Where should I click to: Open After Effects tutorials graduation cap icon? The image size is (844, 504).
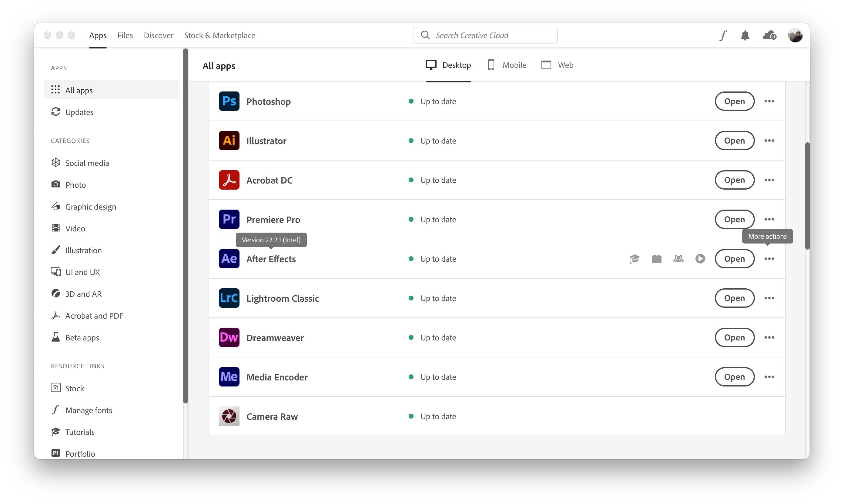point(634,259)
